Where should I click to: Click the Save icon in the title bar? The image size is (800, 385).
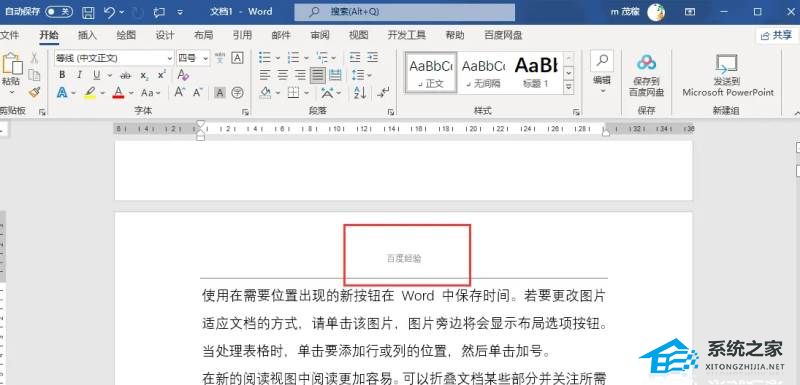point(88,12)
